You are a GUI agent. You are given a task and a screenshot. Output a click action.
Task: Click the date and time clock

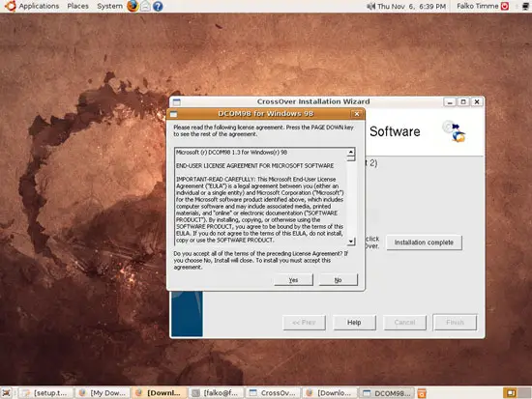click(411, 6)
